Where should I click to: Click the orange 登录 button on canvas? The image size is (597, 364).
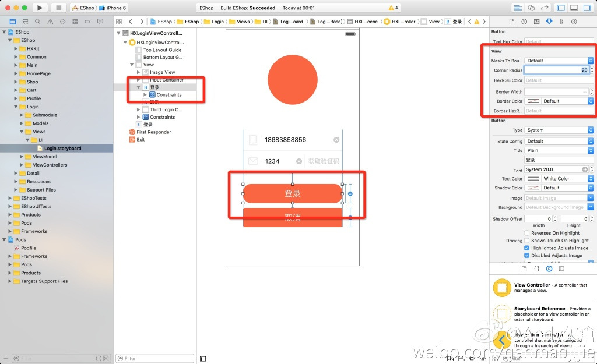292,193
